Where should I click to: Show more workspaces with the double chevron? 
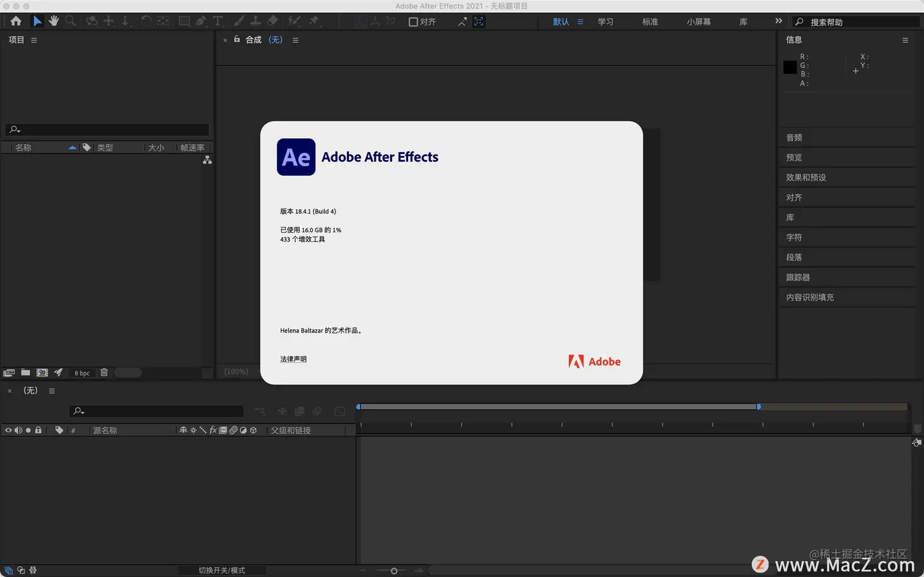click(x=779, y=21)
